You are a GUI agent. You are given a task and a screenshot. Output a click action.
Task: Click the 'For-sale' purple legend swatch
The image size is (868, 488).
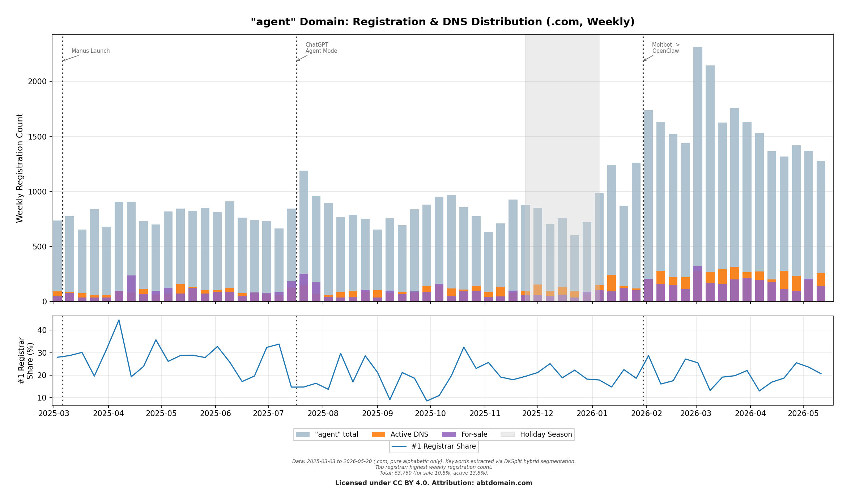pyautogui.click(x=449, y=435)
